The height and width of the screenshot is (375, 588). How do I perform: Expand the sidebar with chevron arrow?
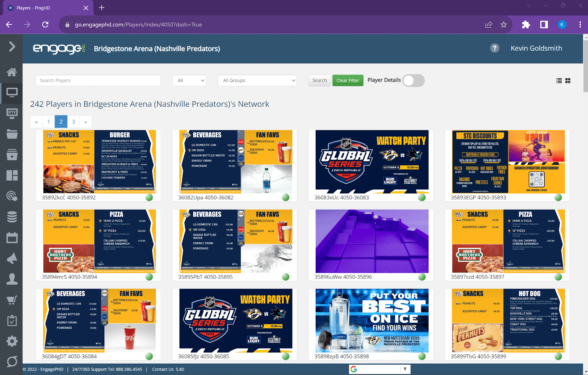(x=12, y=46)
